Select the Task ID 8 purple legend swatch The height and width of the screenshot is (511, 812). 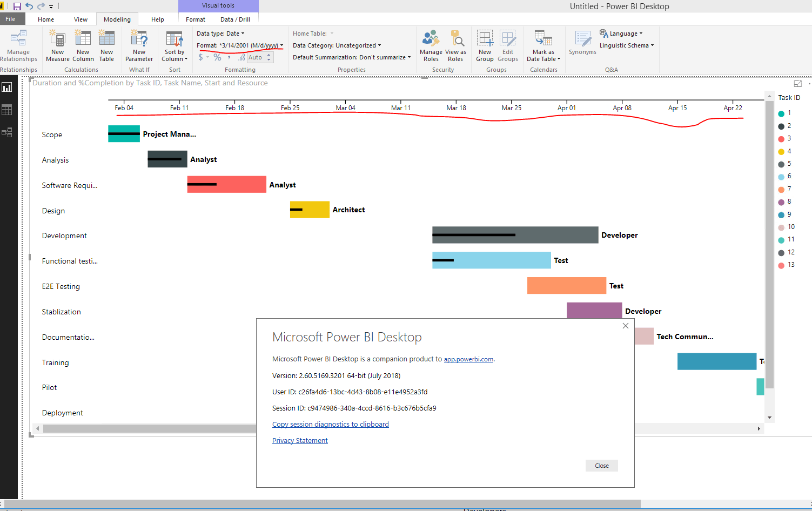pos(781,202)
